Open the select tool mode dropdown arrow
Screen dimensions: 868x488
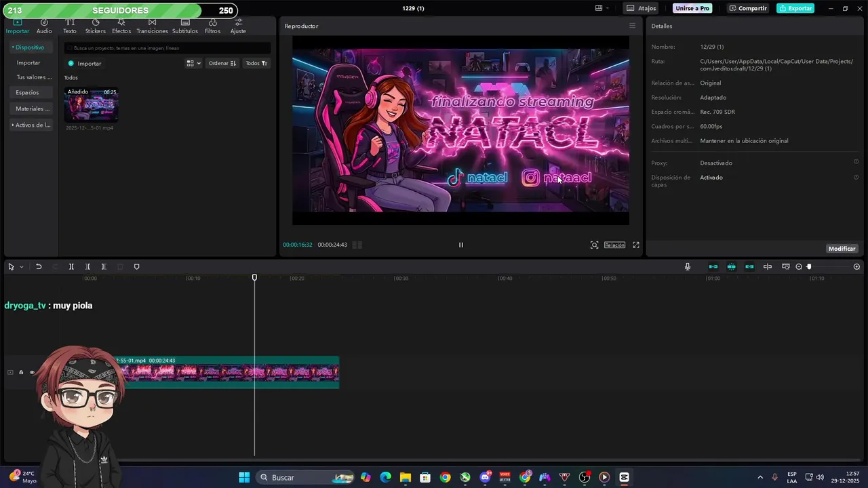[x=21, y=266]
